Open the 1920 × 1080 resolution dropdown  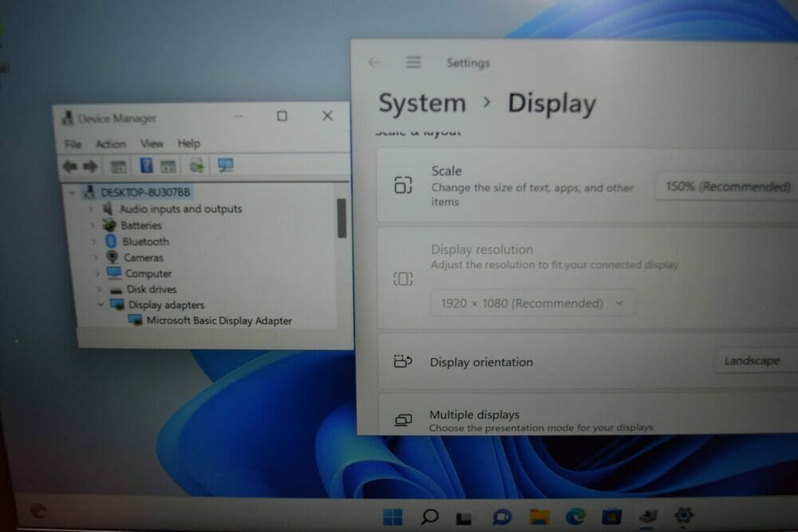coord(533,303)
